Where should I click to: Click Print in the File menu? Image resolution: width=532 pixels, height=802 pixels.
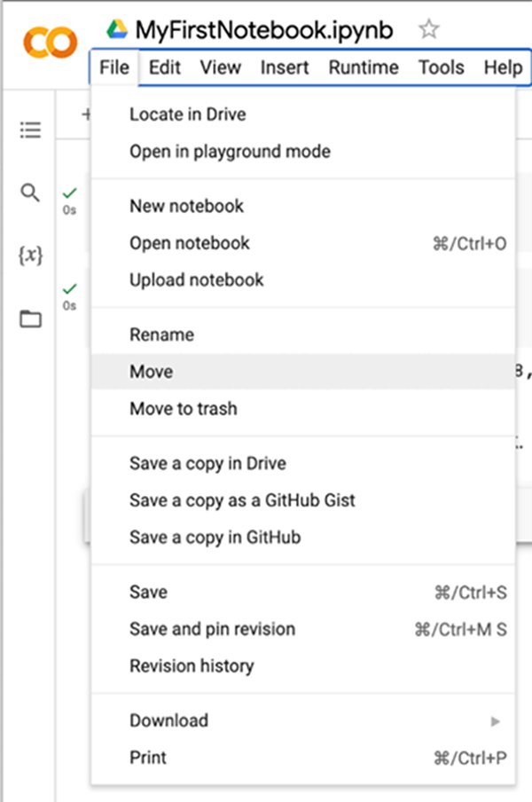tap(148, 758)
